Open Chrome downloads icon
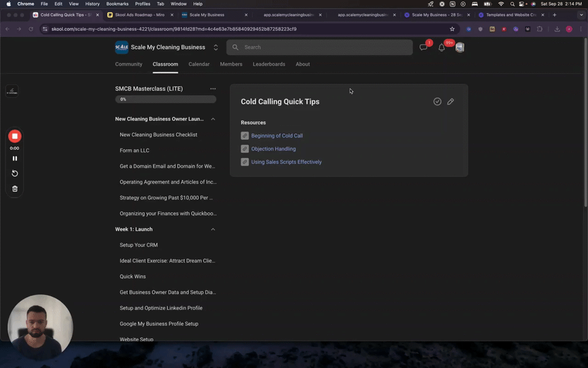 [x=557, y=29]
